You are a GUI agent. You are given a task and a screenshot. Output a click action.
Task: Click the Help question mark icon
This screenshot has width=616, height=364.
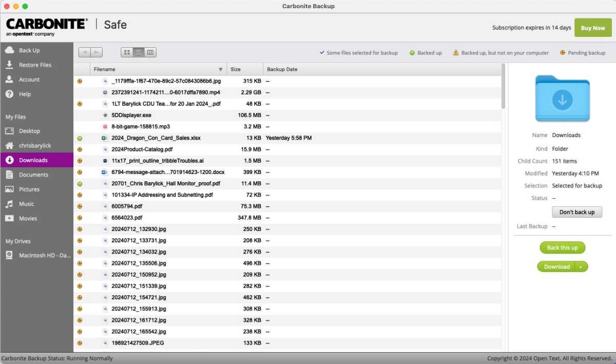[x=9, y=94]
